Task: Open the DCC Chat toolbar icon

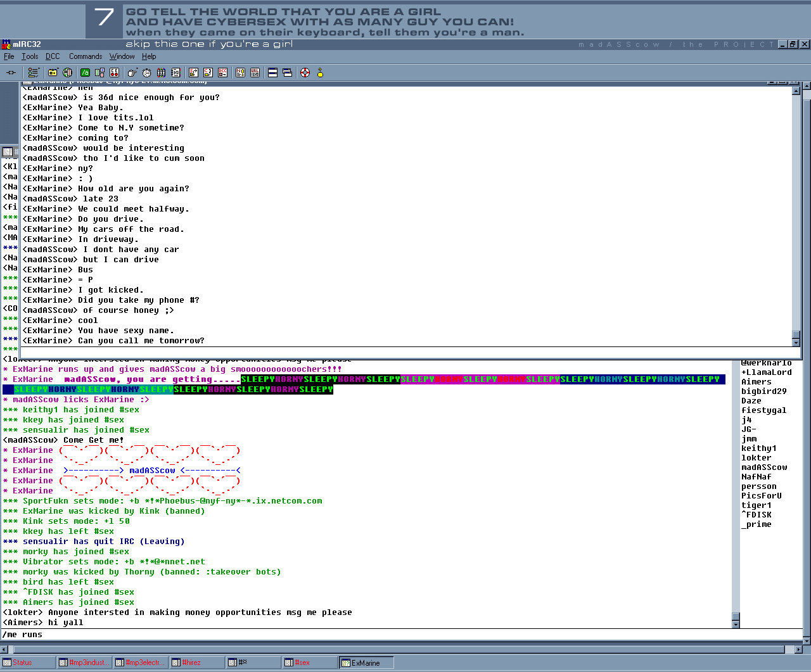Action: pos(208,73)
